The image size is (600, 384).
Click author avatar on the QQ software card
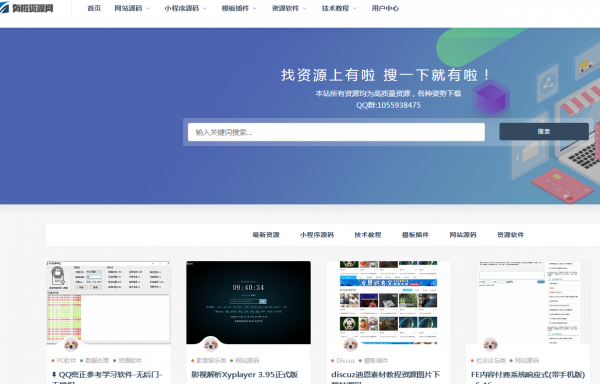pos(71,345)
